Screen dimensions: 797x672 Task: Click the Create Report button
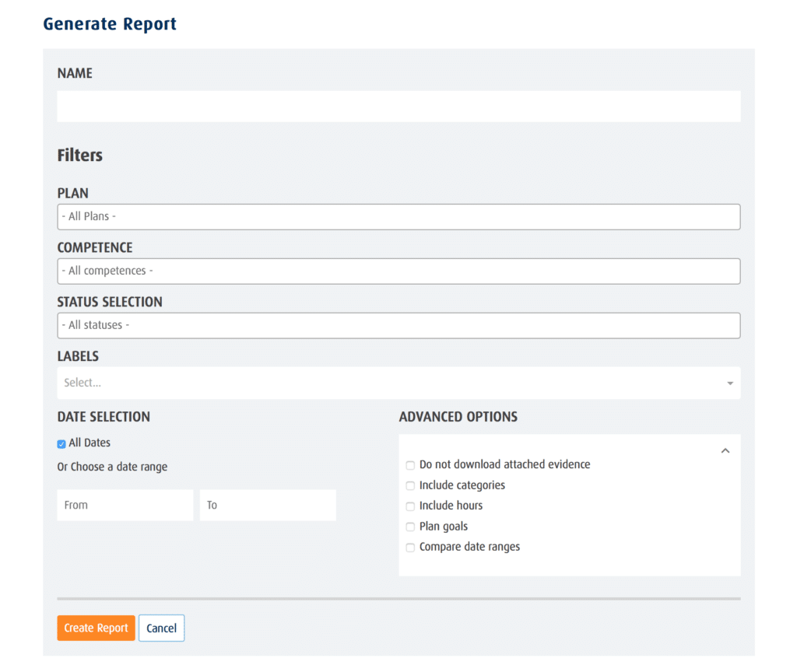96,628
